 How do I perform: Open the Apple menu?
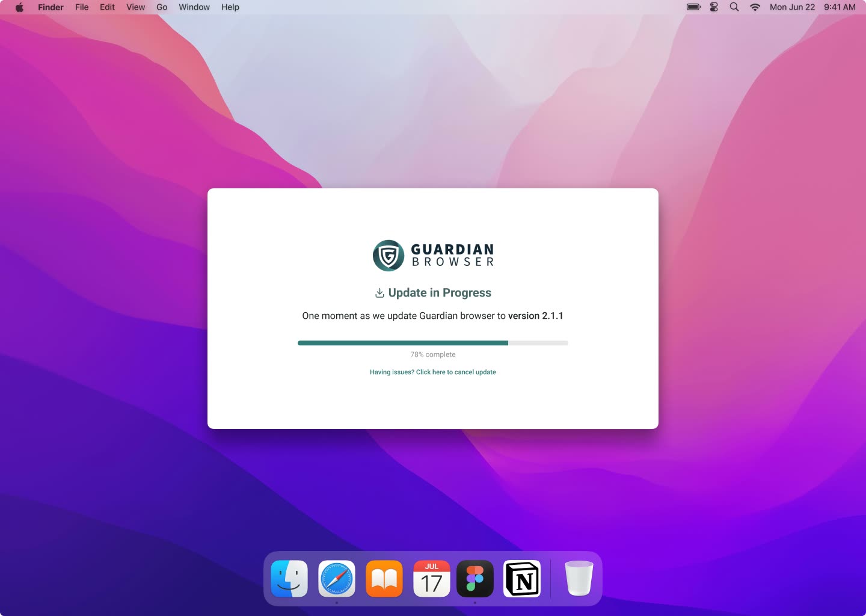[x=19, y=7]
